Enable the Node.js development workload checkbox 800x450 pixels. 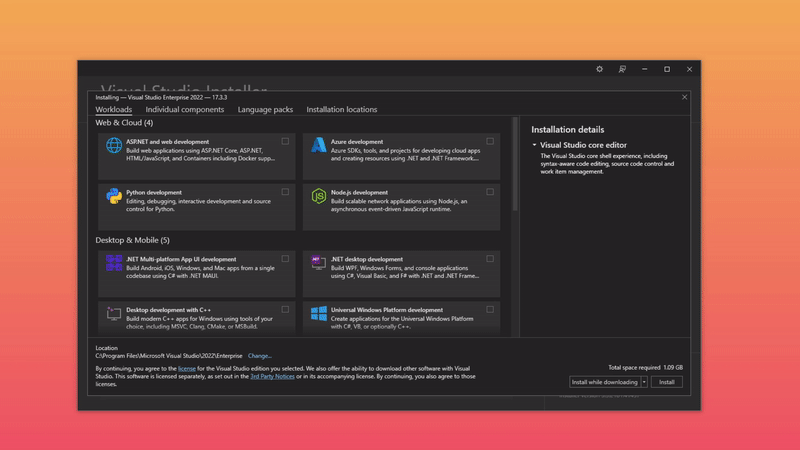490,192
